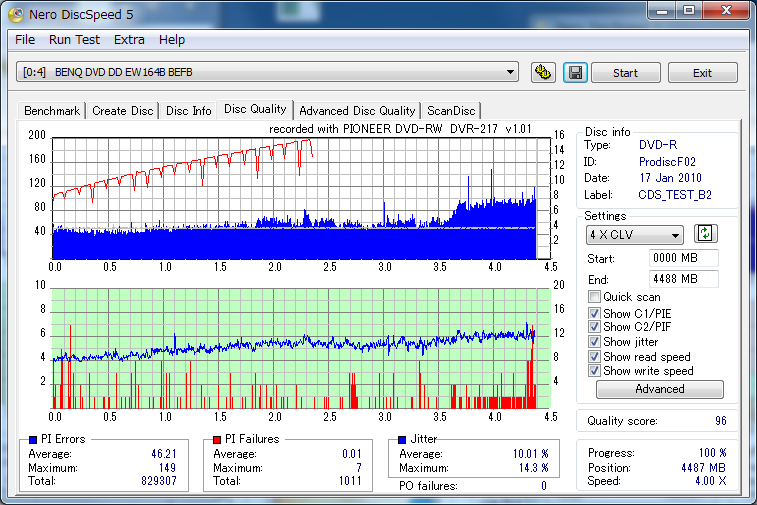This screenshot has height=505, width=757.
Task: Click the blue PI Errors legend square
Action: point(33,439)
